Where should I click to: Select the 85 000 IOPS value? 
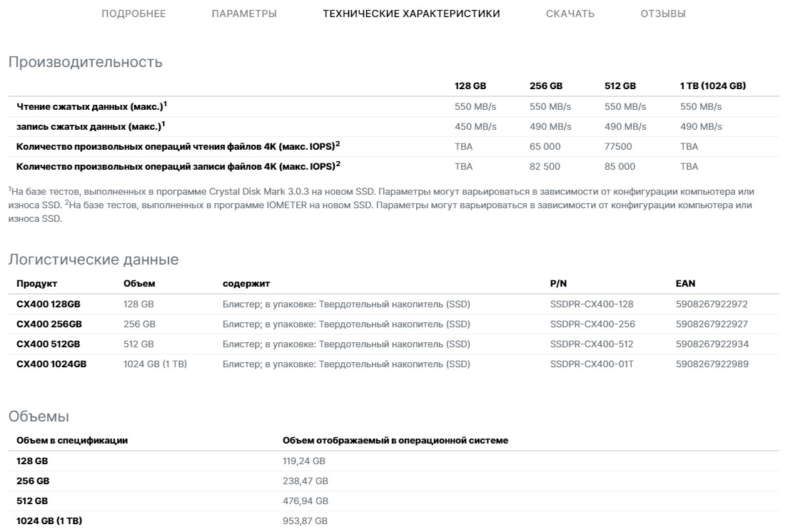pos(620,167)
